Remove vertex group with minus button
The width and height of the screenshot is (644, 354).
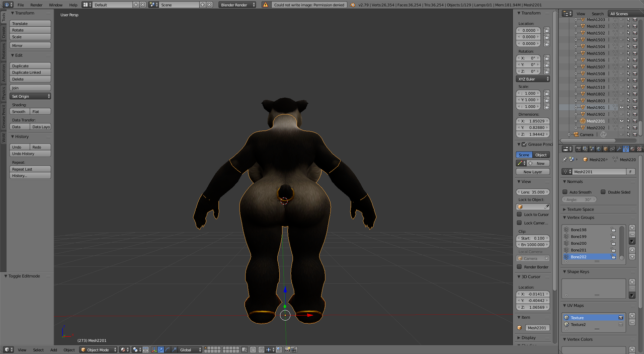coord(632,235)
